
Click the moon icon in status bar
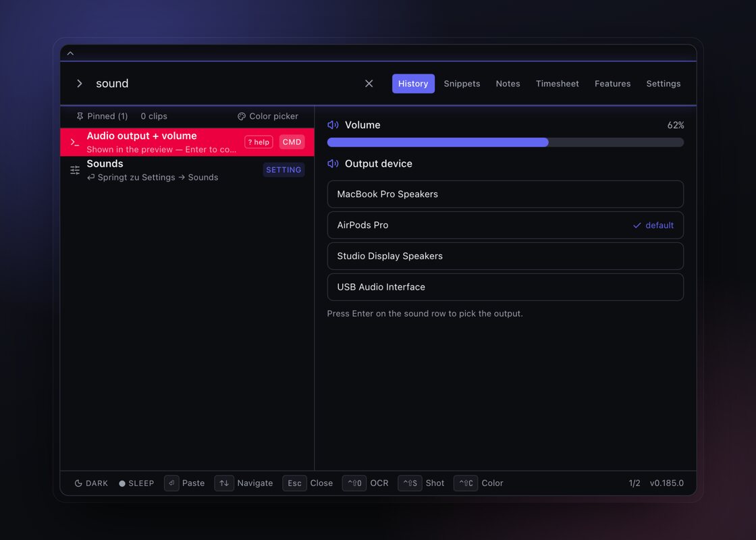(x=78, y=483)
